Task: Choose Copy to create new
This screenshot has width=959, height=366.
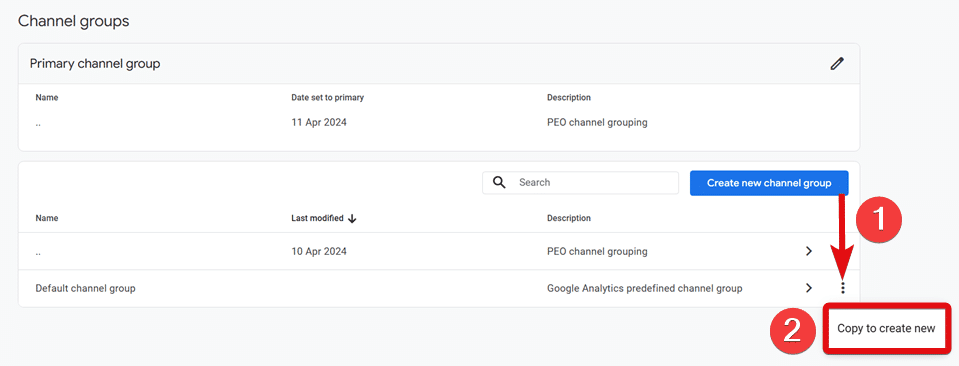Action: click(x=886, y=328)
